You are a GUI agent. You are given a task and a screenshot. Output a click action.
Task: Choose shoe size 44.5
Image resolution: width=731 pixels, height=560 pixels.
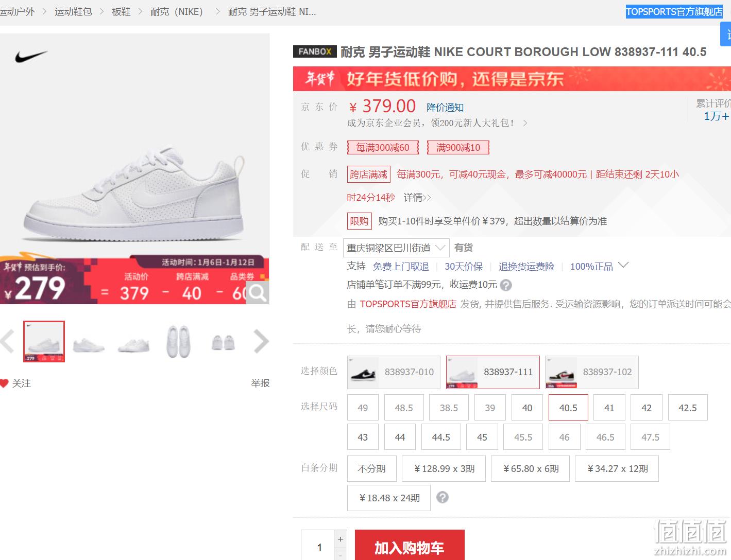[441, 437]
